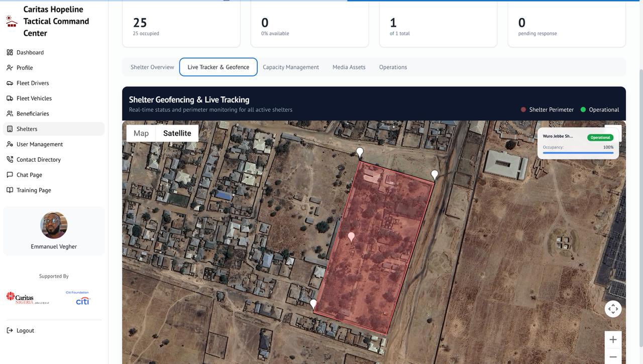Open the Shelter Overview tab
Viewport: 643px width, 364px height.
(152, 67)
